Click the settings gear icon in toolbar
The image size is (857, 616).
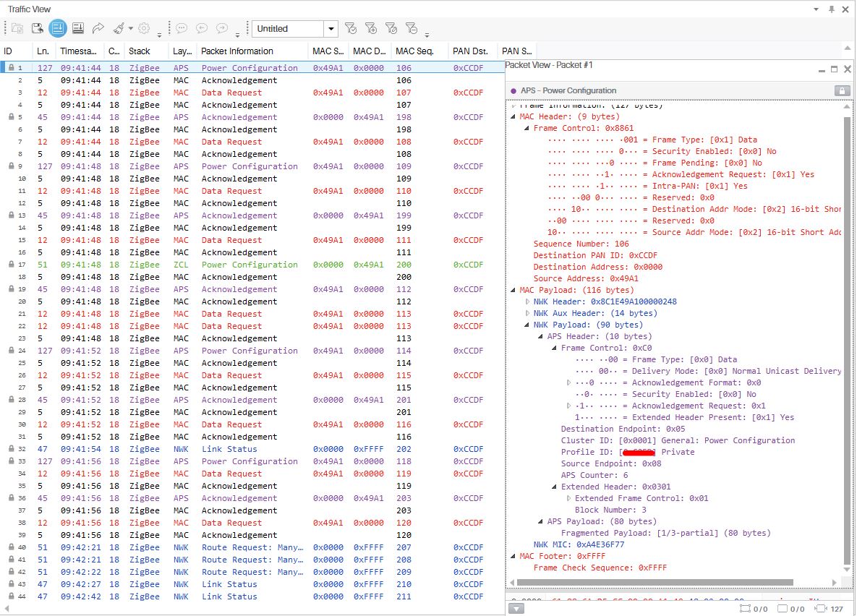coord(145,28)
